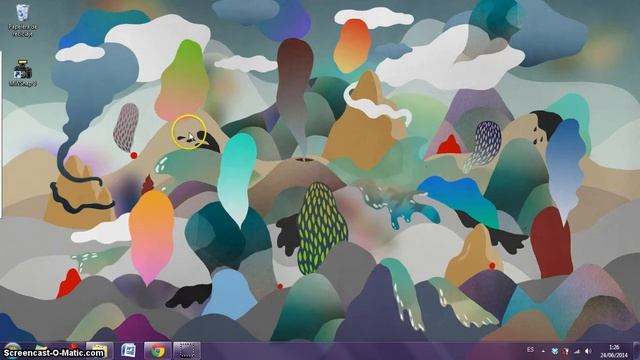
Task: Open the volume speaker tray icon
Action: [588, 351]
